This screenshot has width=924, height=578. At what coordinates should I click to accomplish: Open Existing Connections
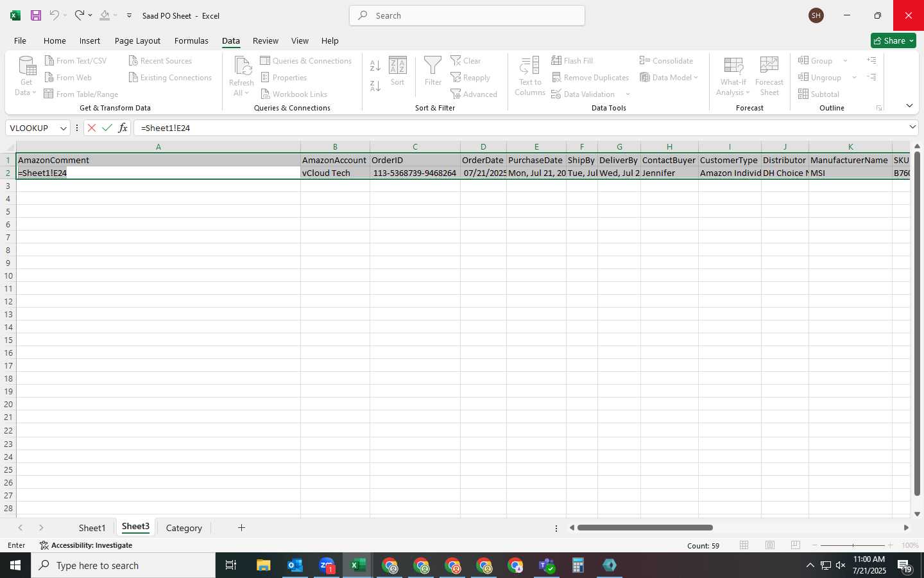point(170,77)
